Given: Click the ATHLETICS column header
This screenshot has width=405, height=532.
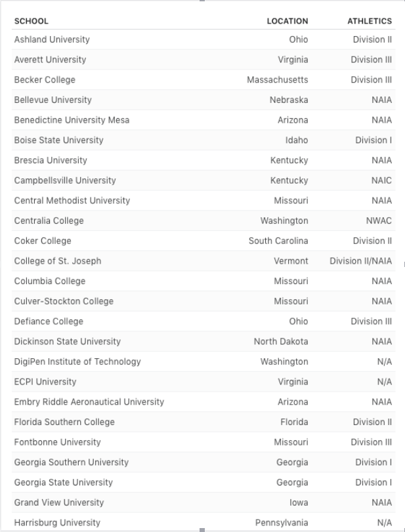Looking at the screenshot, I should point(370,21).
